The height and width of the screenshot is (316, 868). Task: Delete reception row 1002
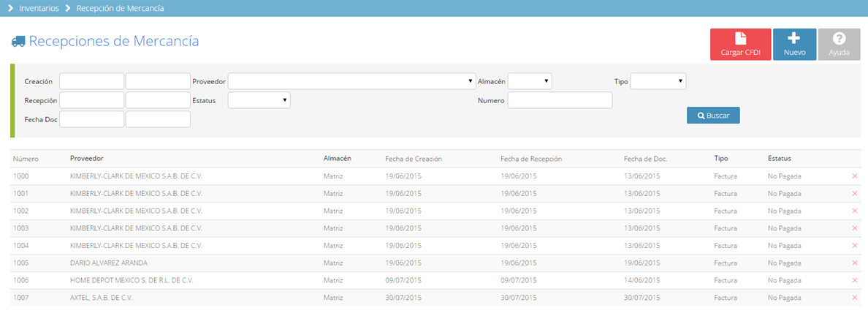coord(855,211)
